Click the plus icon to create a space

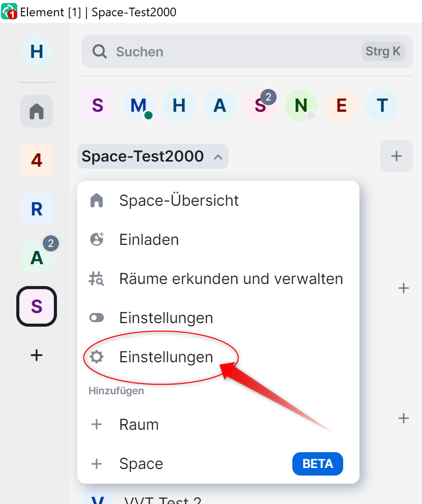(37, 355)
